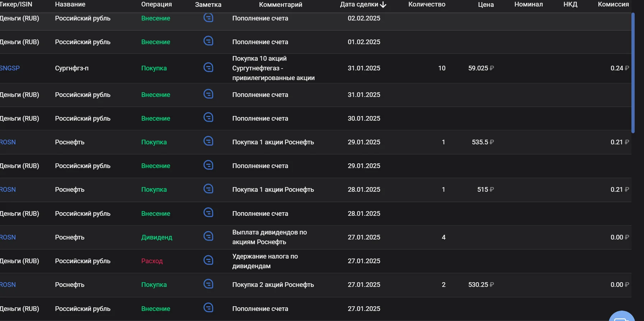This screenshot has height=321, width=644.
Task: Open the chat widget bubble
Action: click(x=622, y=317)
